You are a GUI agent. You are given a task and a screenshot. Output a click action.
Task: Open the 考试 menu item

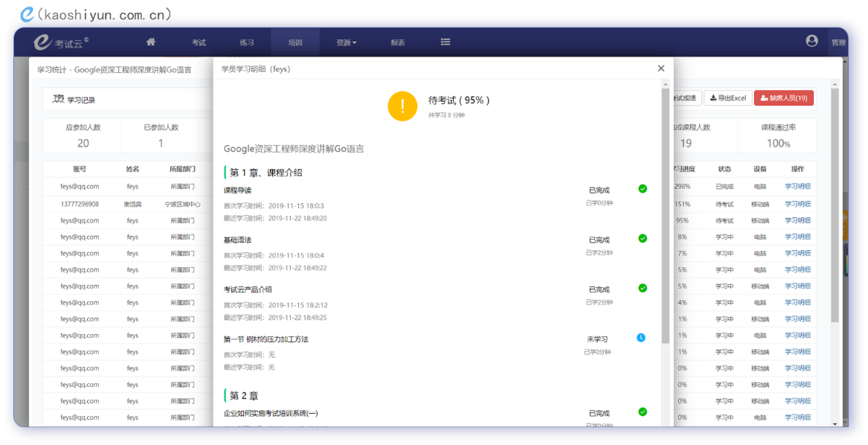199,43
